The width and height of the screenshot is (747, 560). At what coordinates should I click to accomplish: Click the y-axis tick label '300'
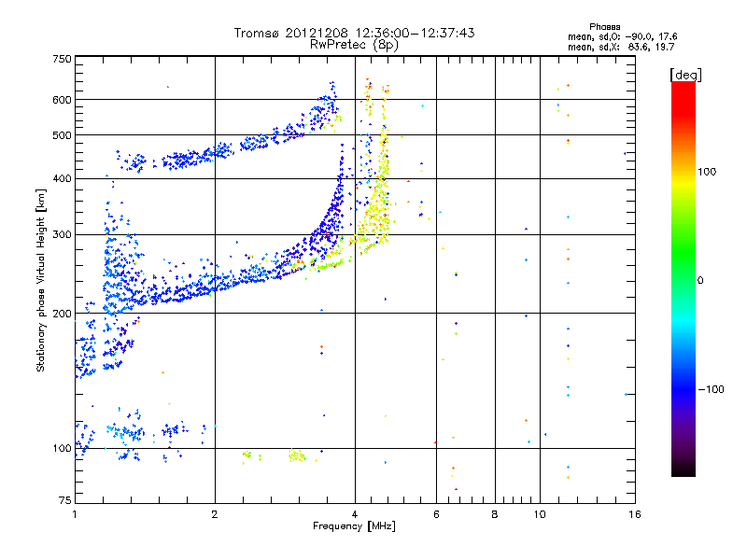tap(62, 234)
